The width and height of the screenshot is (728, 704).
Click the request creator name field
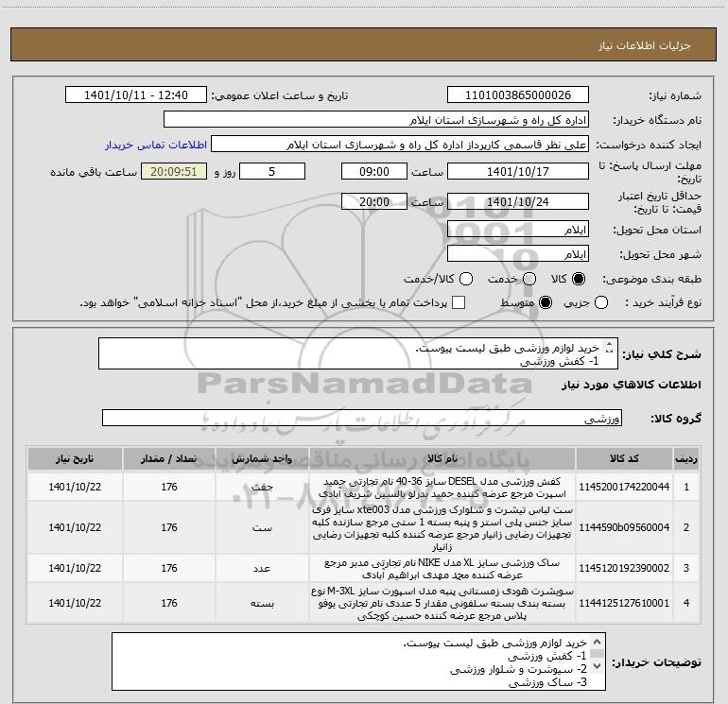(400, 145)
